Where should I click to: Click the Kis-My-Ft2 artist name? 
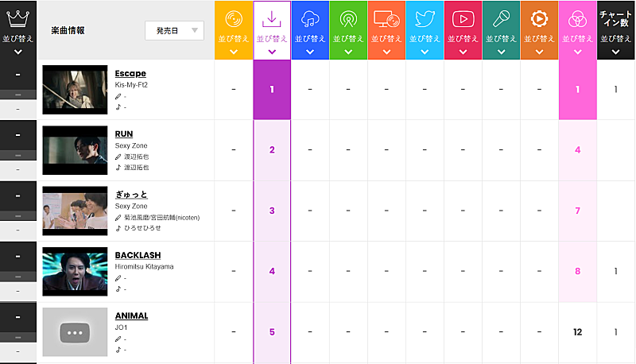pos(131,85)
